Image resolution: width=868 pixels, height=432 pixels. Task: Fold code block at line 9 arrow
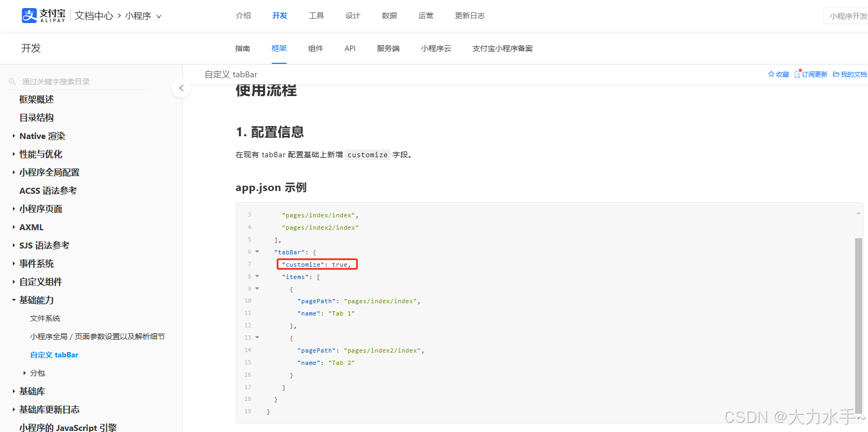click(257, 289)
